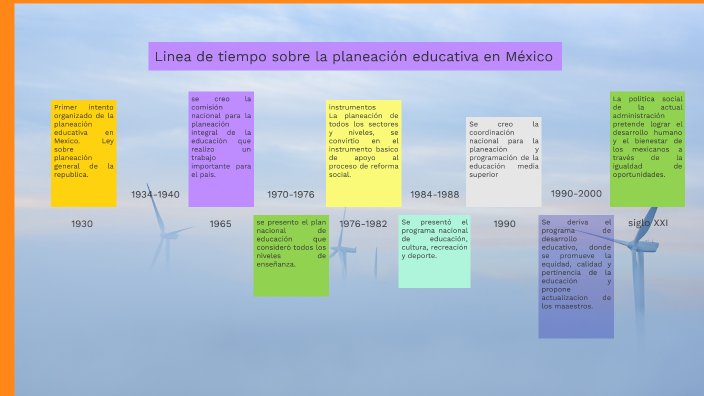
Task: Click the 1984-1988 date label
Action: (x=435, y=194)
